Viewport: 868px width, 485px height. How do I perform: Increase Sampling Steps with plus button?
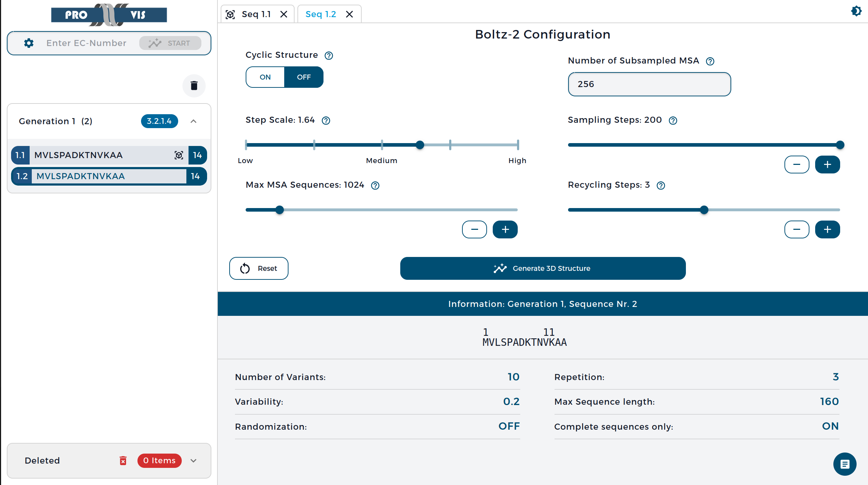pyautogui.click(x=827, y=165)
